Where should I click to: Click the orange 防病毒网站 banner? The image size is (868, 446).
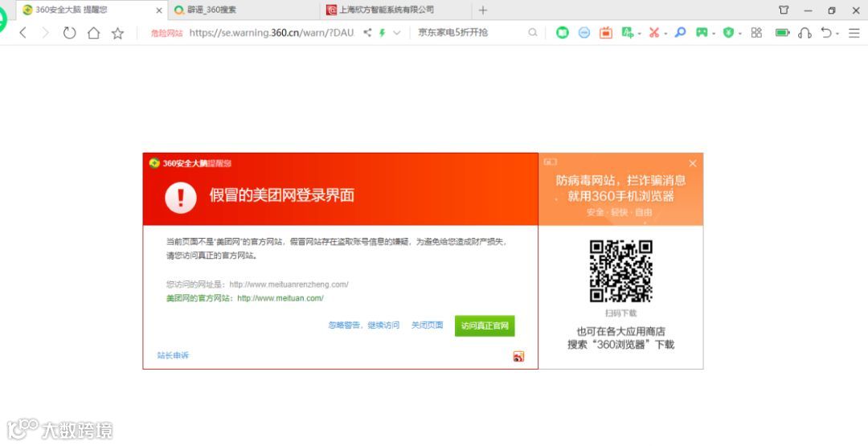[620, 189]
